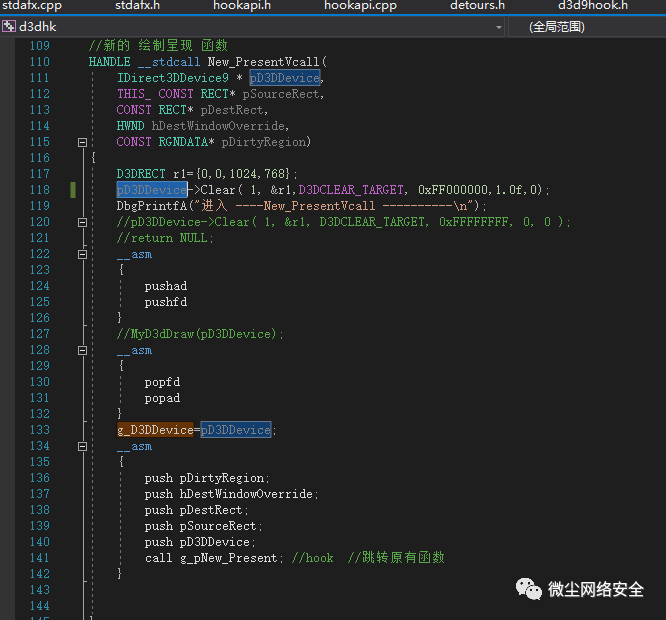Click highlighted pD3DDevice parameter on line 111
This screenshot has width=666, height=620.
click(285, 78)
